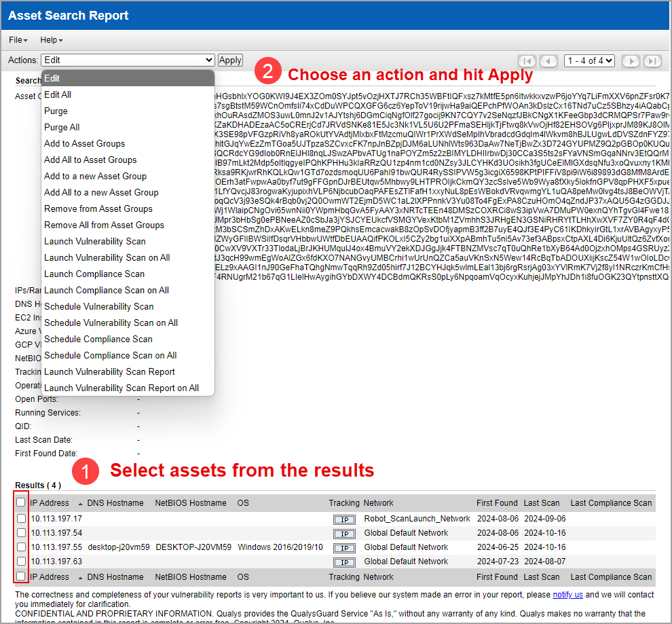Expand the File menu
This screenshot has width=672, height=624.
point(17,40)
